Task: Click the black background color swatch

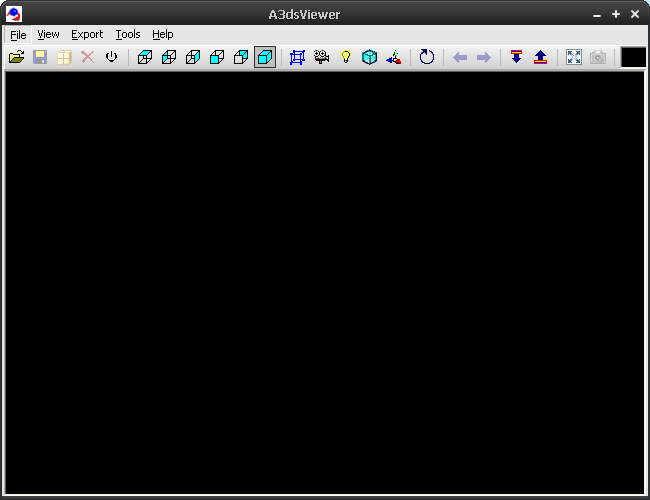Action: [x=633, y=57]
